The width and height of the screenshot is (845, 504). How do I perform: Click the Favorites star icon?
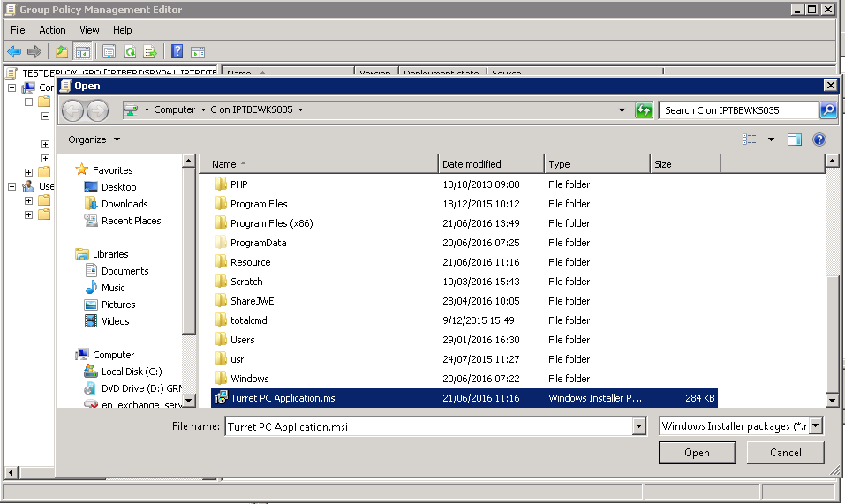[82, 169]
